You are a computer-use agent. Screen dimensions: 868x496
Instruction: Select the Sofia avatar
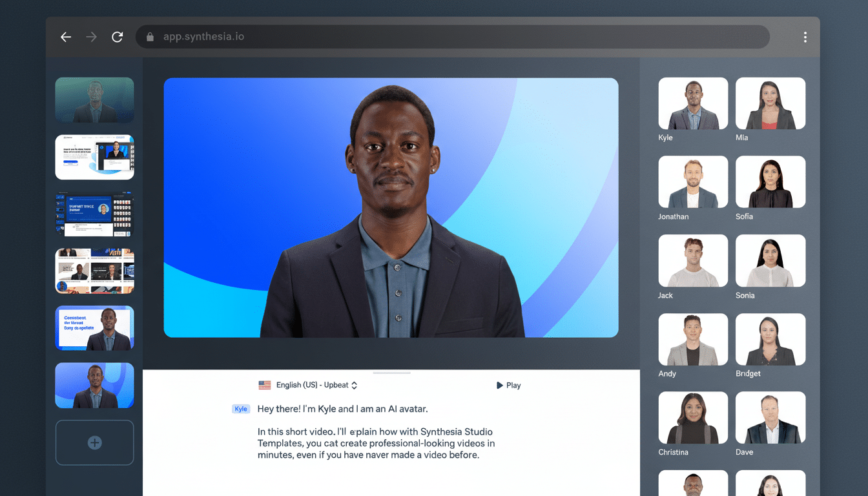[770, 181]
